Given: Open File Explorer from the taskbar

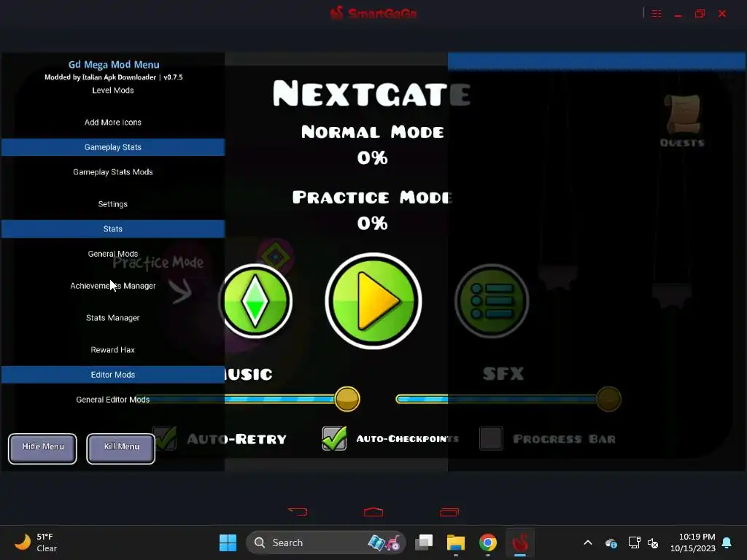Looking at the screenshot, I should coord(456,542).
